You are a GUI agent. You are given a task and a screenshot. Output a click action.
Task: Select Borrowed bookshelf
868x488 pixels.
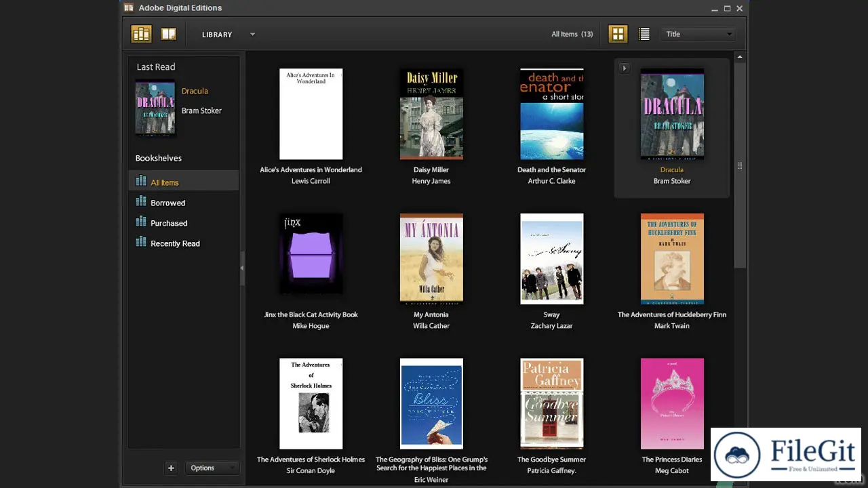pyautogui.click(x=184, y=203)
